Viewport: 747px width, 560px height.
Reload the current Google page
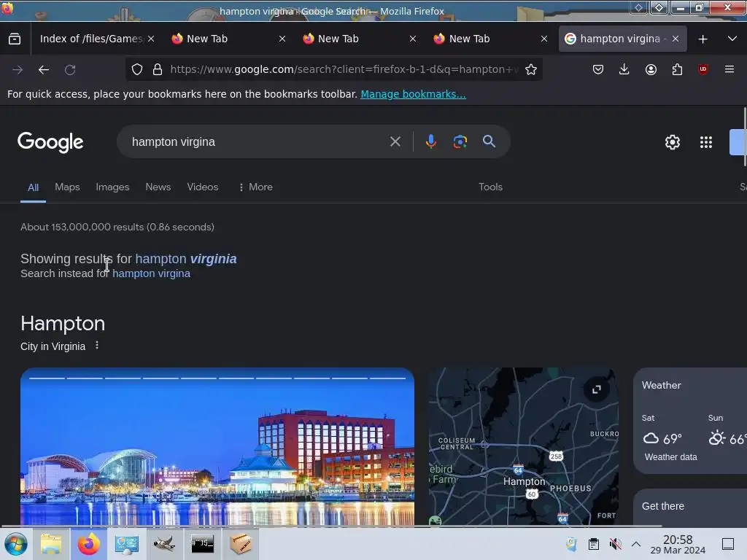coord(70,70)
